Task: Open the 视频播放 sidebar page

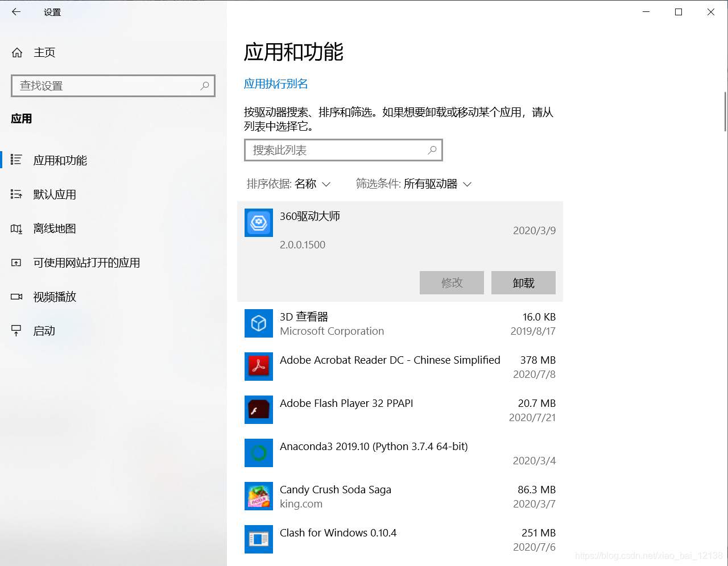Action: [x=55, y=297]
